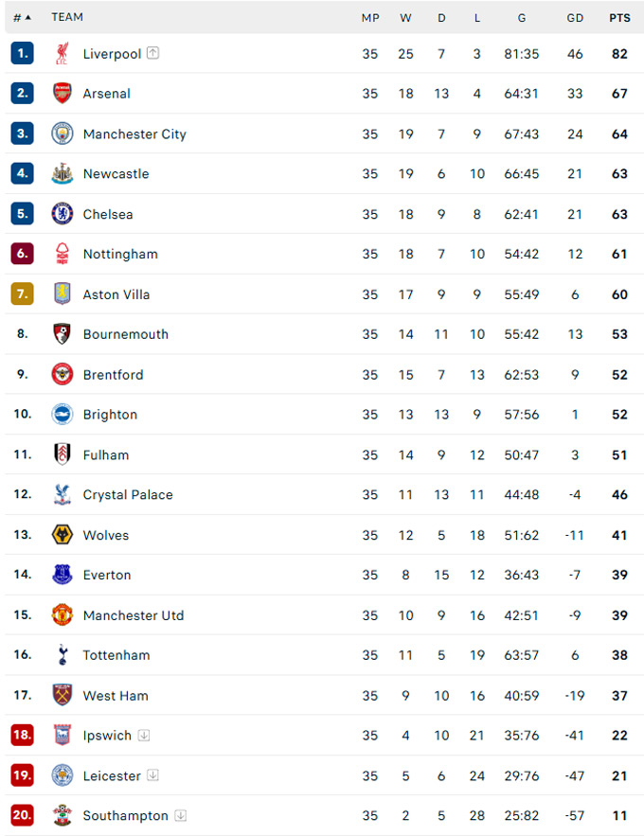This screenshot has width=644, height=836.
Task: Sort standings by the PTS header
Action: click(619, 18)
